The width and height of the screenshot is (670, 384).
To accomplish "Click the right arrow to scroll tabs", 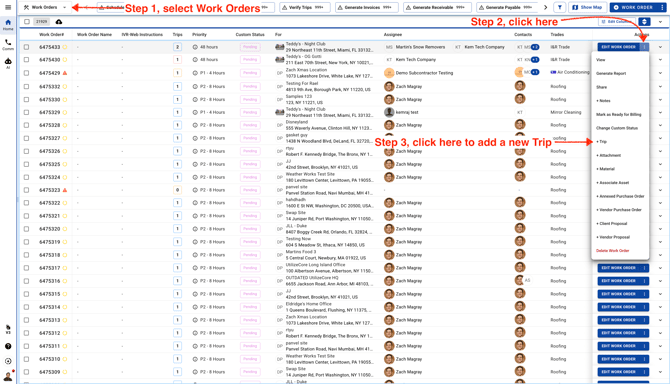I will pos(545,7).
